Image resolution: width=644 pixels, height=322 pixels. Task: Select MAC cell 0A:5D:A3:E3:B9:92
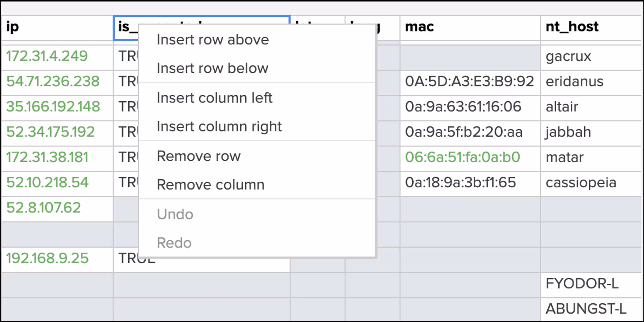click(x=470, y=82)
